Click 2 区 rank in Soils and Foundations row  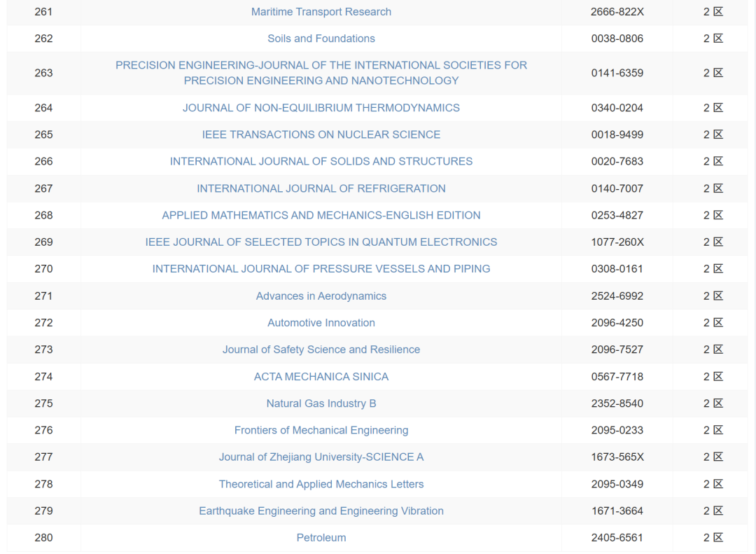pos(713,39)
